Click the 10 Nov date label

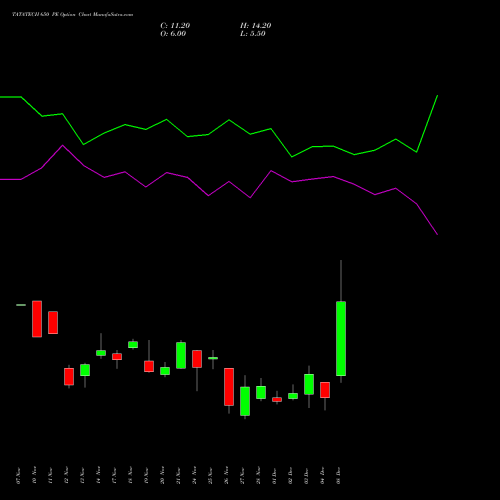click(x=35, y=476)
